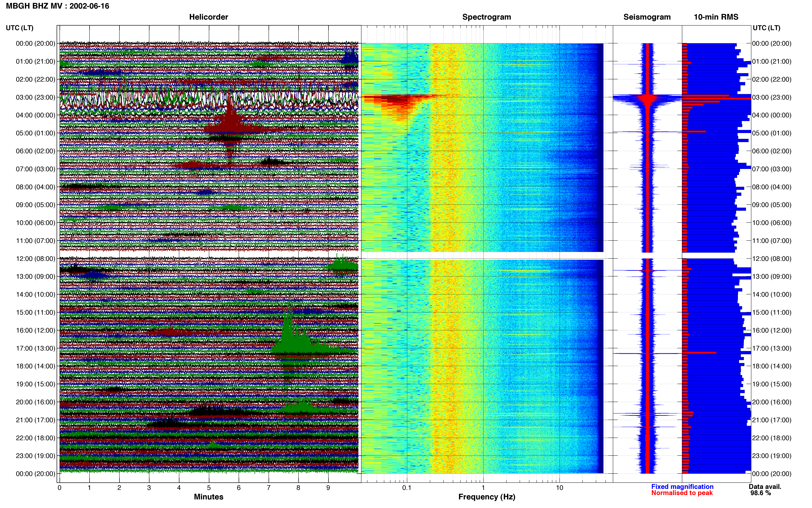The width and height of the screenshot is (812, 508).
Task: Click the widest blue spike in the Seismogram near 03:00
Action: pos(647,98)
